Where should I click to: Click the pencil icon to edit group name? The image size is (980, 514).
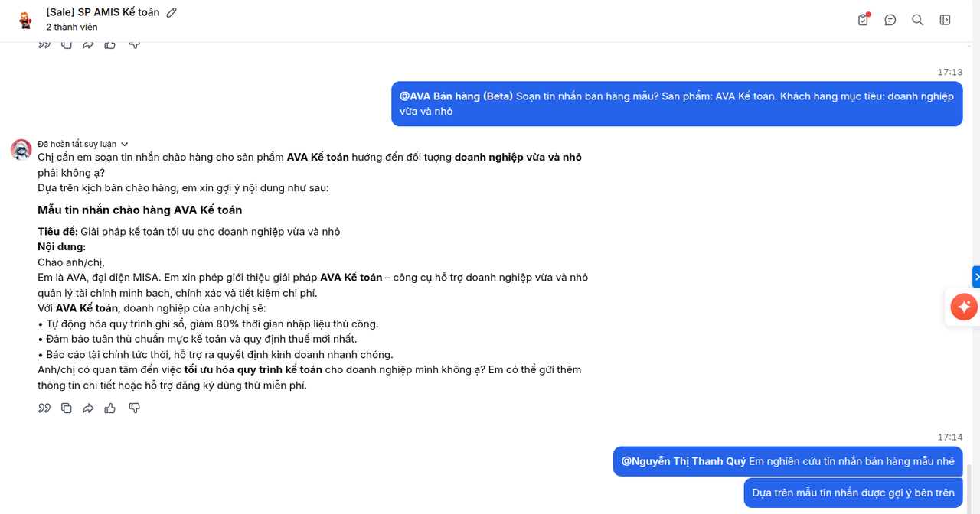pos(171,12)
